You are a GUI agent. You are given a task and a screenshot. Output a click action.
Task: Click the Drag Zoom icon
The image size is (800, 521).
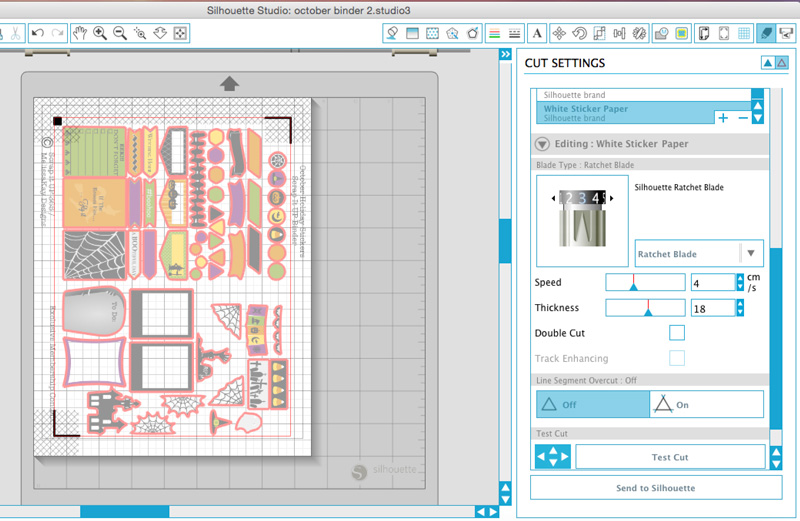[160, 34]
